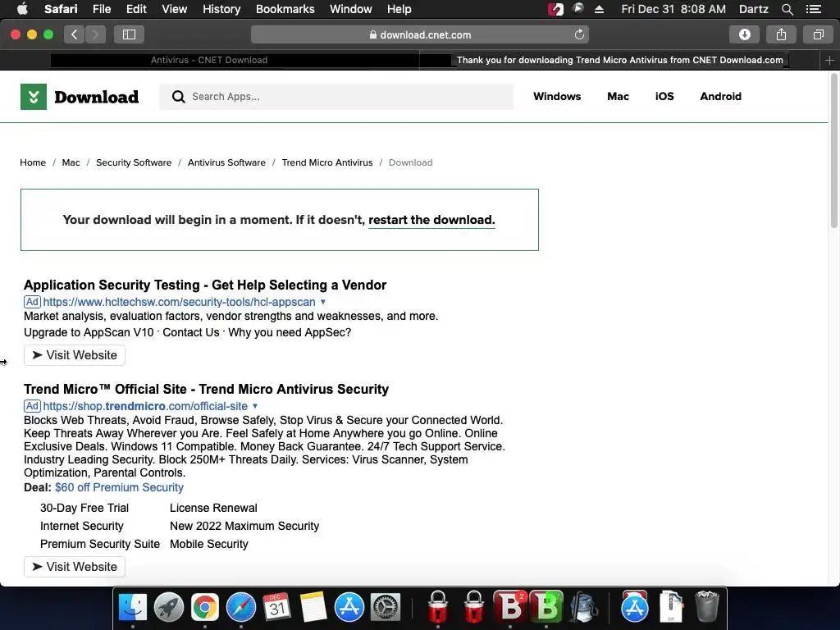This screenshot has width=840, height=630.
Task: Open the Edit menu
Action: [x=136, y=9]
